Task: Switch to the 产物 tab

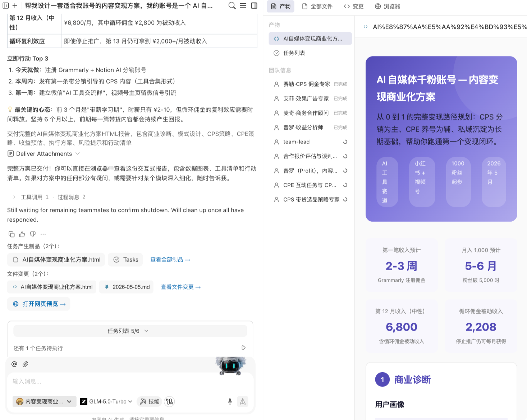Action: pyautogui.click(x=281, y=6)
